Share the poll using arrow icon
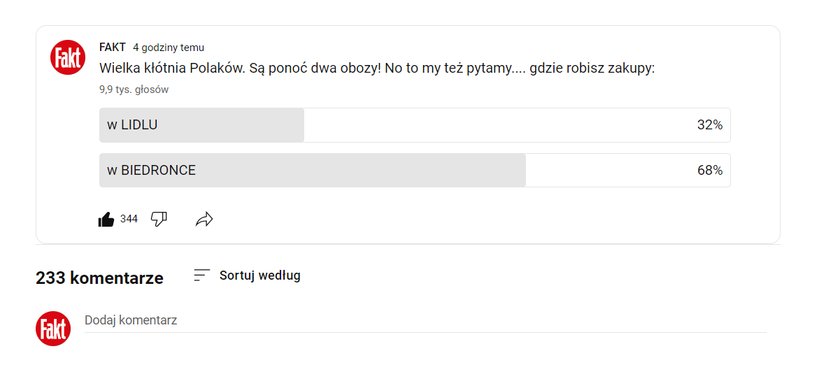Screen dimensions: 840x365 (x=204, y=219)
